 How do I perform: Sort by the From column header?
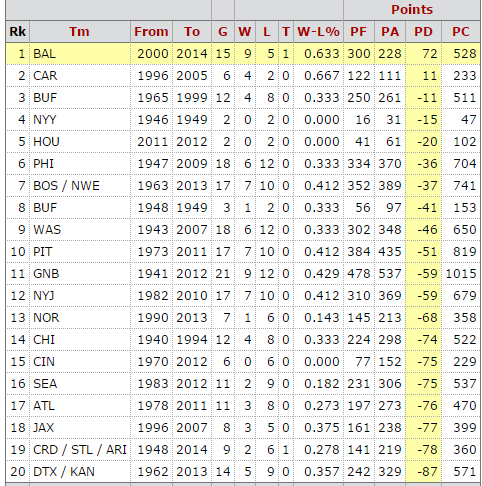point(151,32)
